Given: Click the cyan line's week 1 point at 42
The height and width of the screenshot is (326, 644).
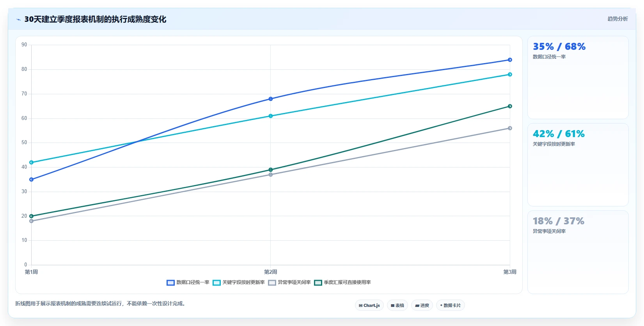Looking at the screenshot, I should point(32,162).
